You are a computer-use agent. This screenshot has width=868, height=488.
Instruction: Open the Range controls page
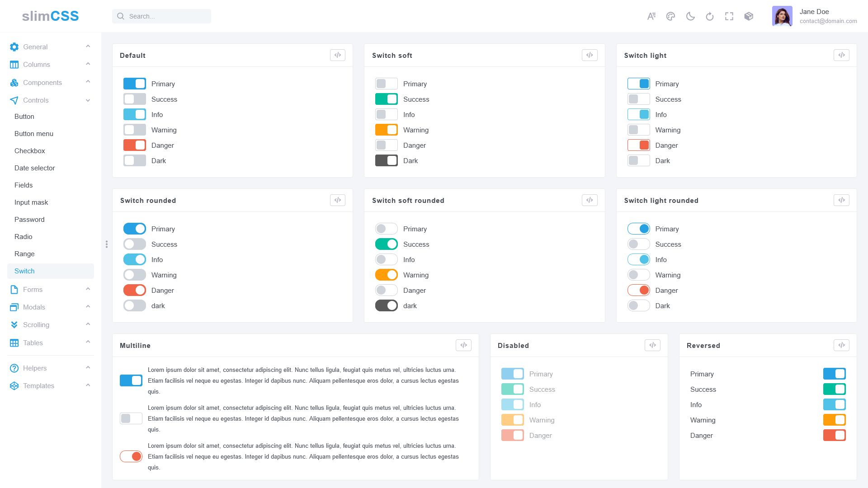click(24, 254)
